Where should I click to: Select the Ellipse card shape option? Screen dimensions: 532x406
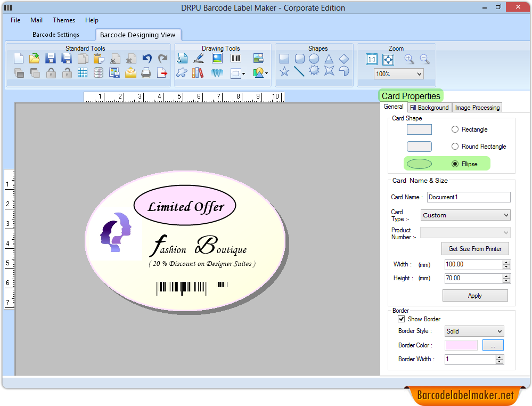coord(455,164)
